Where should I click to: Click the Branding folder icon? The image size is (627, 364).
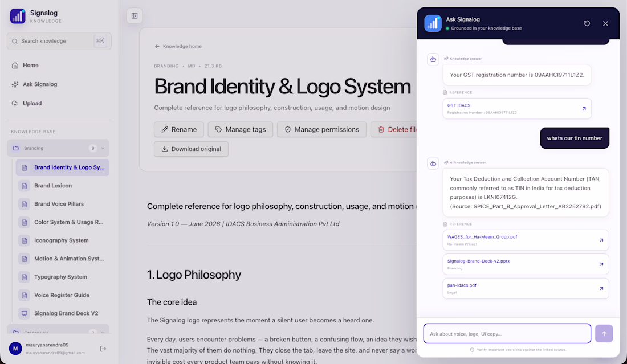click(16, 148)
